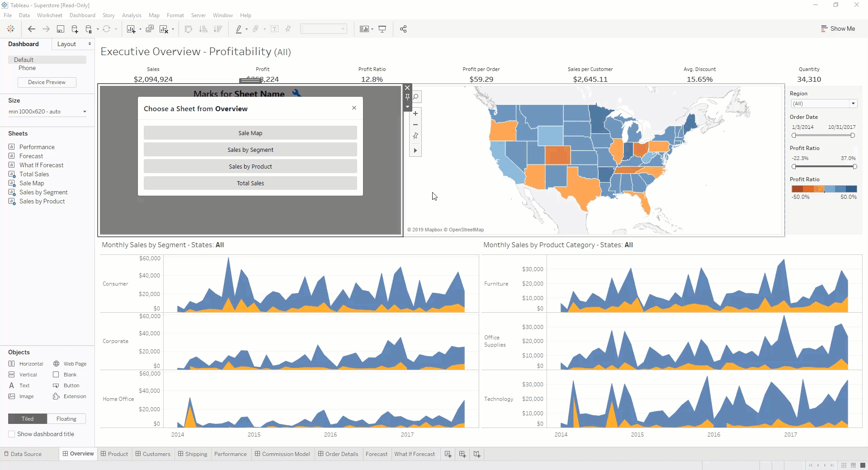Click the Fix axes pin icon
868x470 pixels.
(x=288, y=29)
